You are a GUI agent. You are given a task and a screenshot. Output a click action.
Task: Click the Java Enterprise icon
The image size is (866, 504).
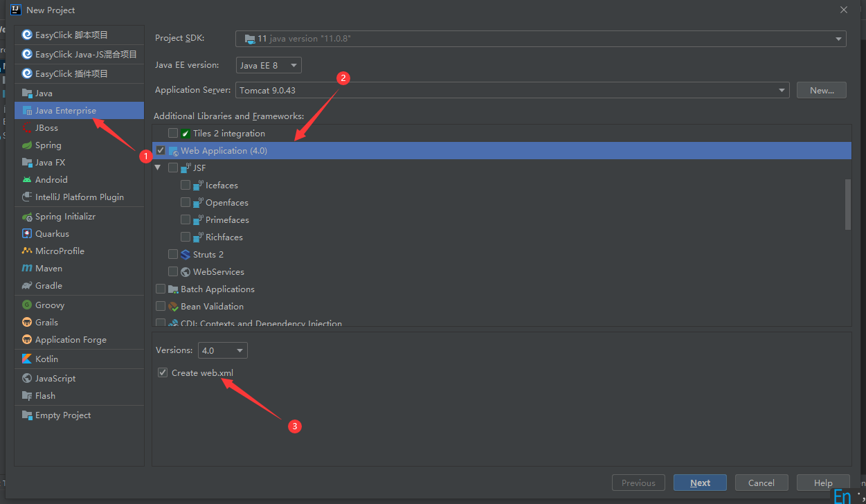coord(27,111)
